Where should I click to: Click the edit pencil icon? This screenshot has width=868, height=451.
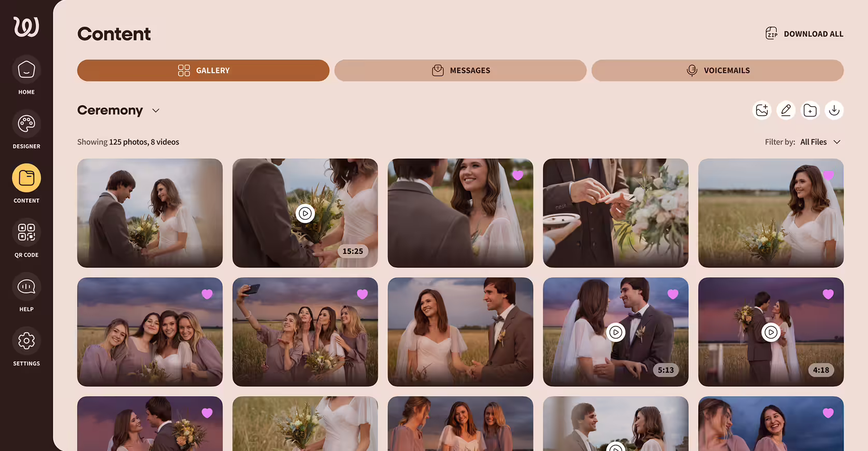(x=786, y=110)
